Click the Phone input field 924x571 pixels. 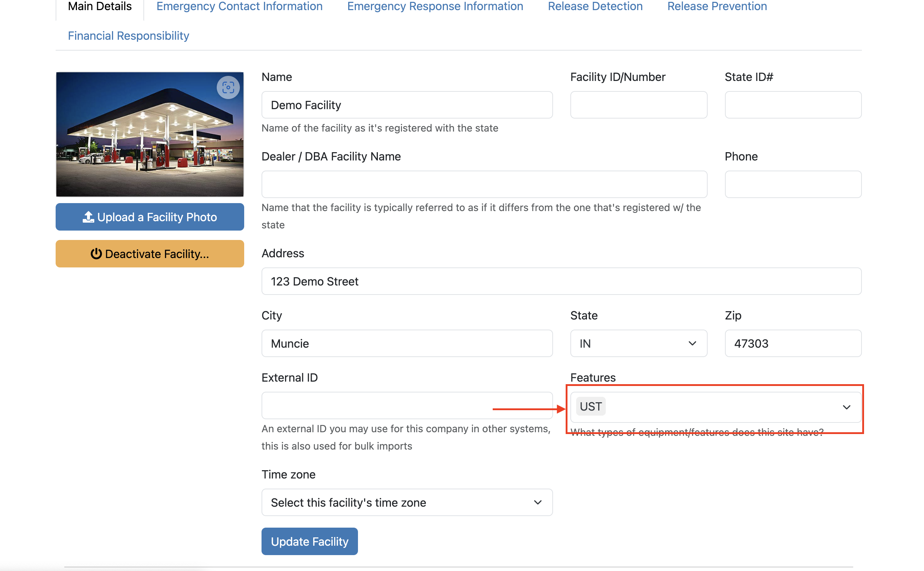(x=793, y=184)
